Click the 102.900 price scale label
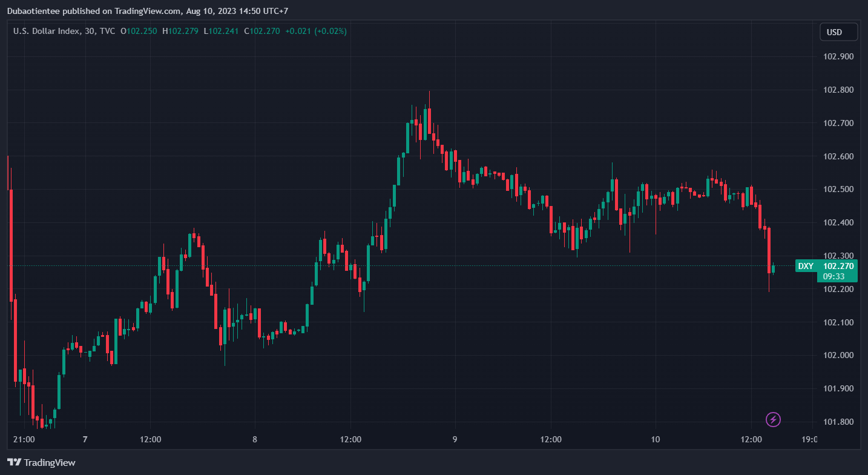The image size is (868, 475). 839,57
